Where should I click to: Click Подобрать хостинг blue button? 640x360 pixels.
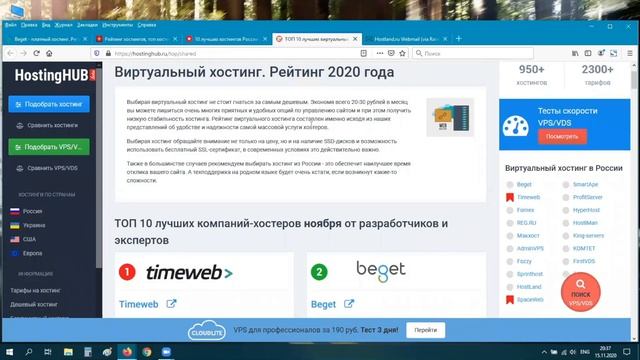[49, 104]
